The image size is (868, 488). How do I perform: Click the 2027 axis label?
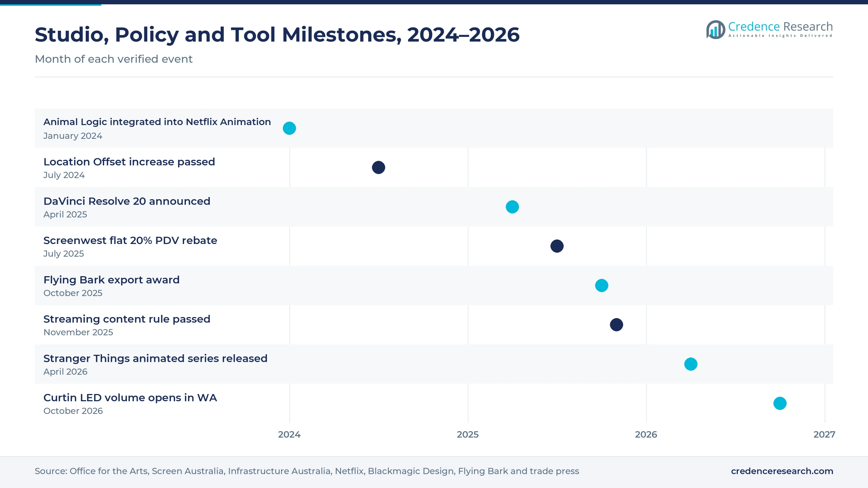(x=824, y=435)
